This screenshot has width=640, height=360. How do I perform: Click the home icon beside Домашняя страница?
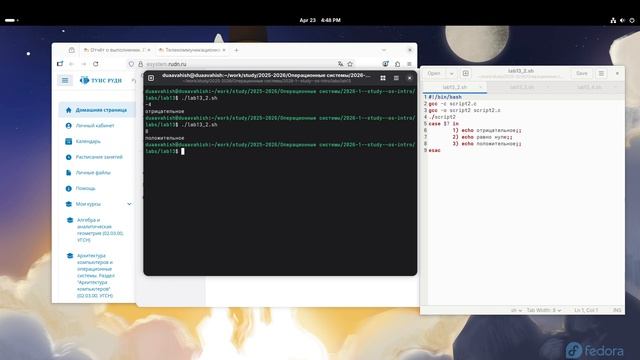pyautogui.click(x=69, y=110)
